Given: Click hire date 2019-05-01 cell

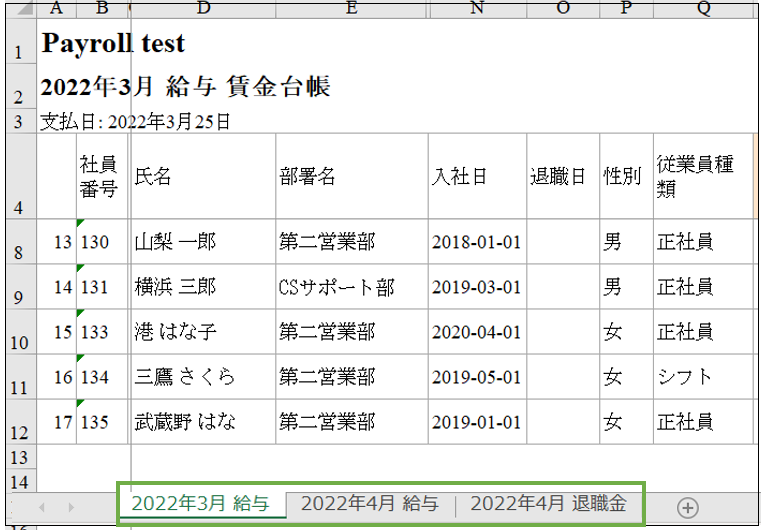Looking at the screenshot, I should pos(477,377).
